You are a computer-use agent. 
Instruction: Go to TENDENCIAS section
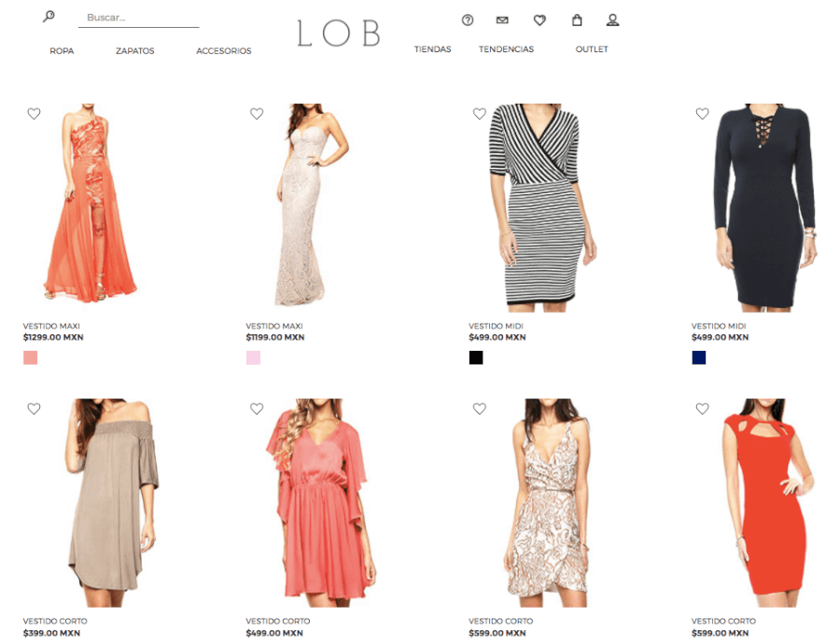tap(506, 49)
